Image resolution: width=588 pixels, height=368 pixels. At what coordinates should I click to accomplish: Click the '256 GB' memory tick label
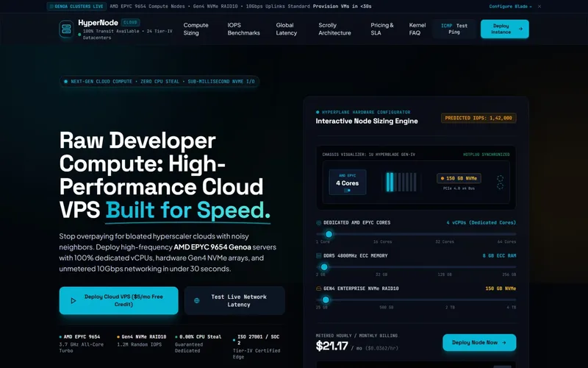(509, 275)
